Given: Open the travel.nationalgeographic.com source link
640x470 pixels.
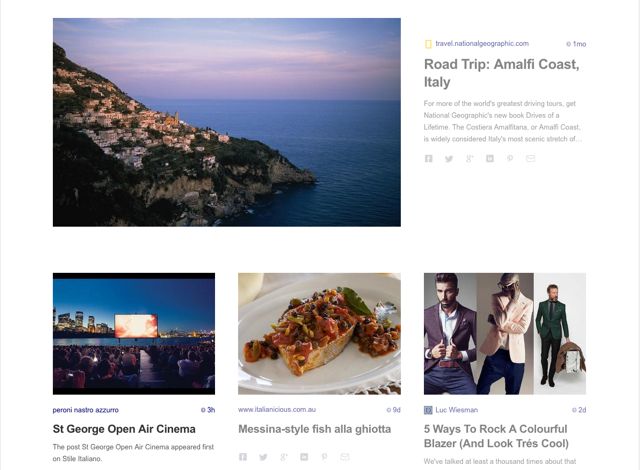Looking at the screenshot, I should point(481,44).
